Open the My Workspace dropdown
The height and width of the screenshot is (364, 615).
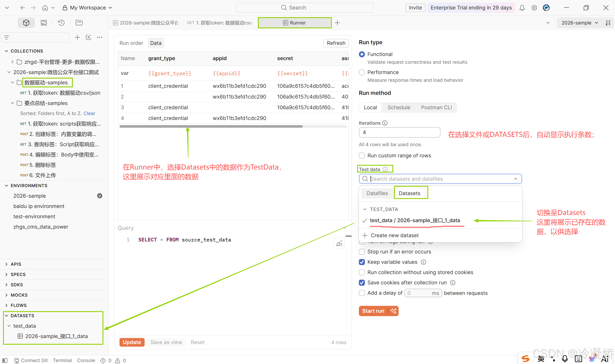pyautogui.click(x=88, y=8)
